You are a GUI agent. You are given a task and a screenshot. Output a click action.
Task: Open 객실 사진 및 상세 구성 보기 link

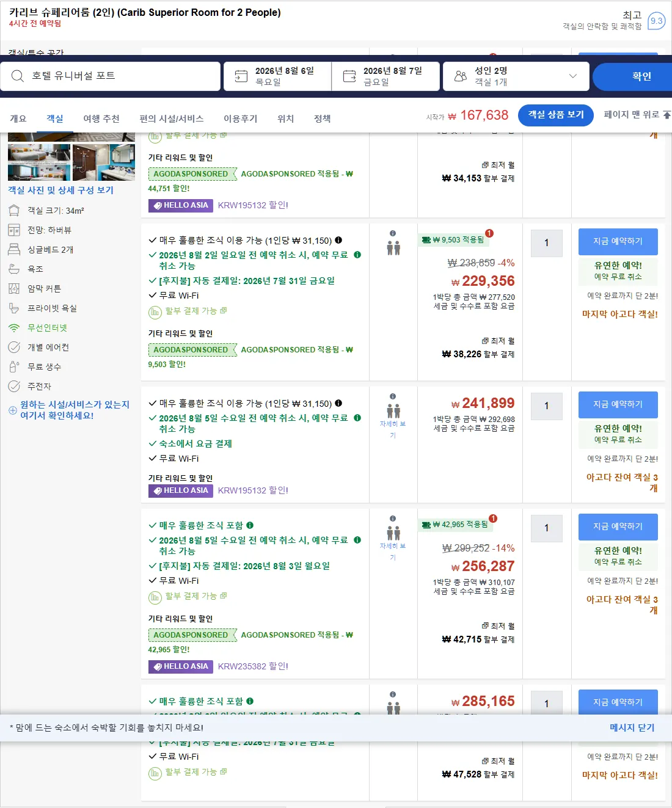(x=60, y=190)
